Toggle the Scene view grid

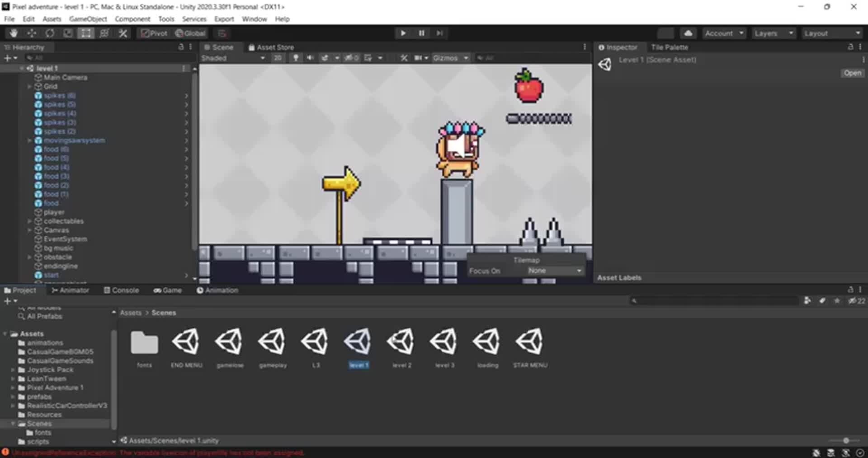pyautogui.click(x=368, y=58)
